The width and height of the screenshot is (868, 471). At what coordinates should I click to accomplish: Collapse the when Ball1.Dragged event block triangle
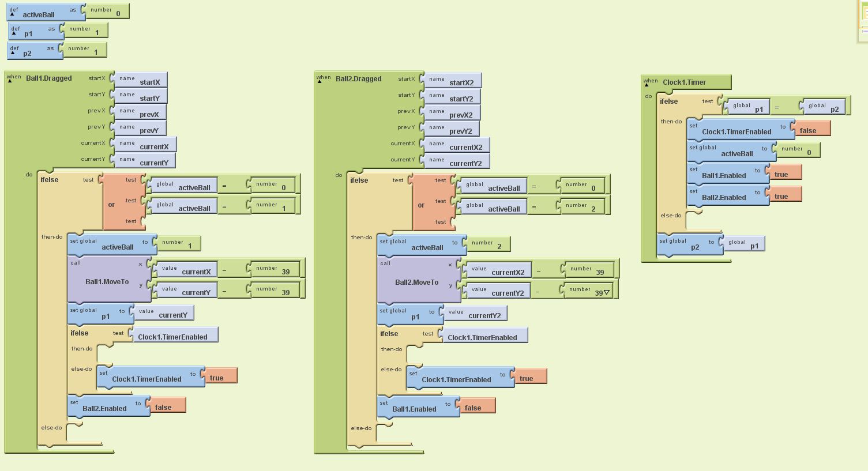(x=10, y=81)
